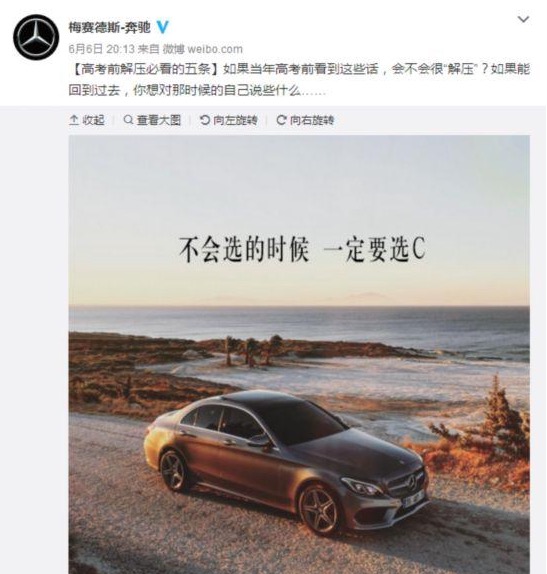Collapse the image using 收起 label
The width and height of the screenshot is (547, 574).
(93, 120)
